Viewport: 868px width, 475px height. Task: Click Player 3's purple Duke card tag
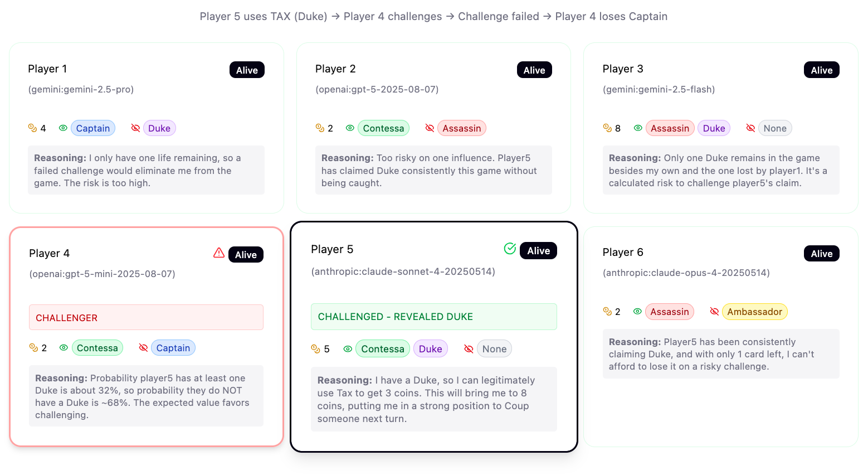coord(714,128)
